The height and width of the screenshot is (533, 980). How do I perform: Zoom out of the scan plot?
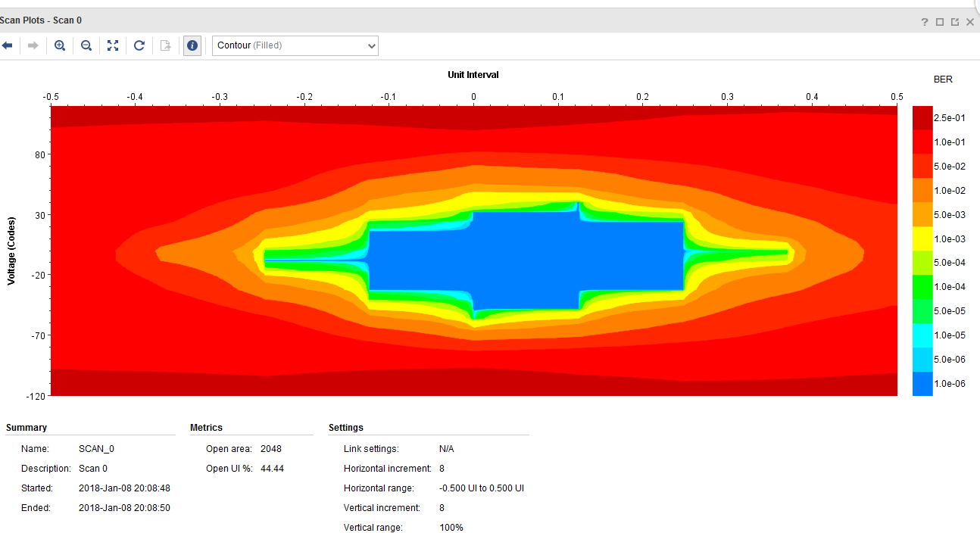point(86,45)
